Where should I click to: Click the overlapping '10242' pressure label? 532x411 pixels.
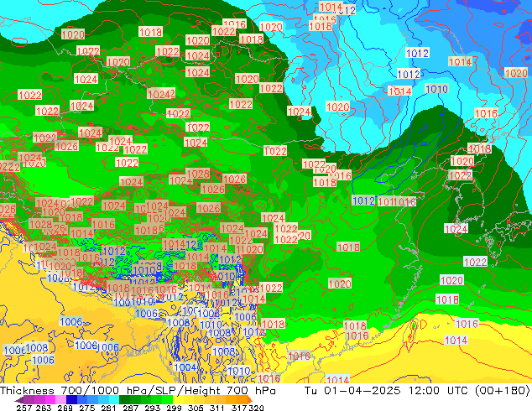[x=161, y=94]
